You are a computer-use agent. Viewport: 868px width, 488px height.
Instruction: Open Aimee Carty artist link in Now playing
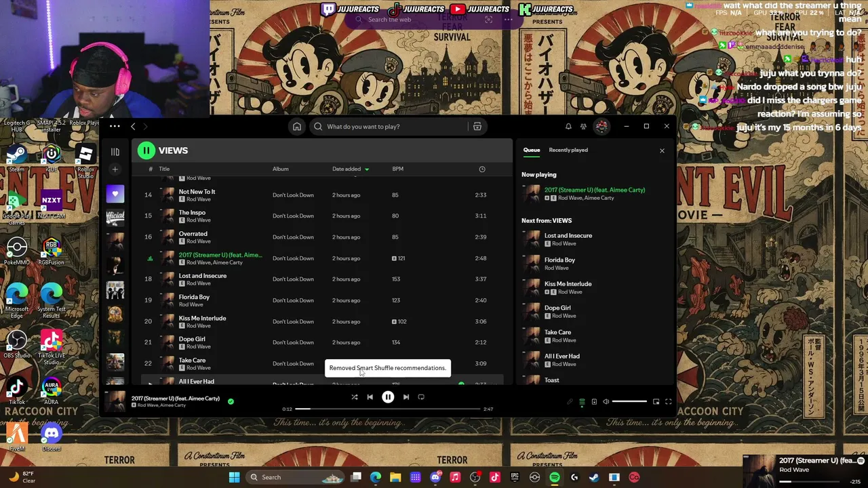[599, 198]
